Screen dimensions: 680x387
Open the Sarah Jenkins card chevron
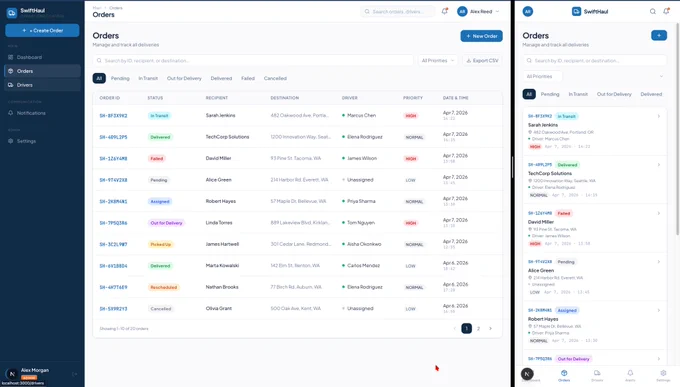[659, 116]
